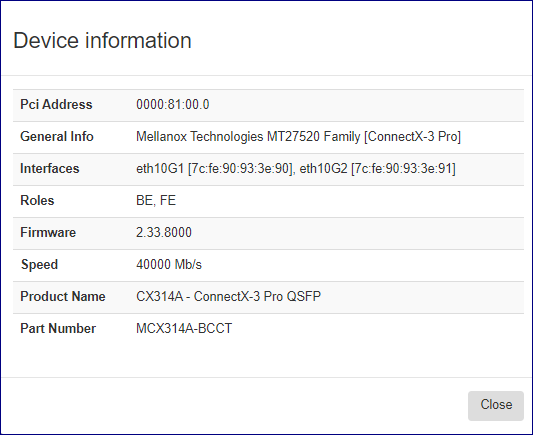The height and width of the screenshot is (435, 533).
Task: Click the Roles label
Action: point(37,200)
